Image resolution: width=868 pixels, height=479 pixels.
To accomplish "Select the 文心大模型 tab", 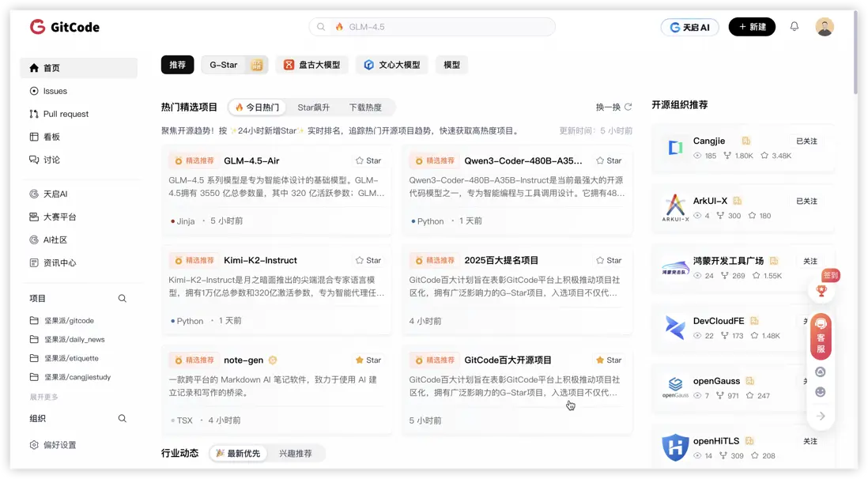I will pyautogui.click(x=392, y=65).
